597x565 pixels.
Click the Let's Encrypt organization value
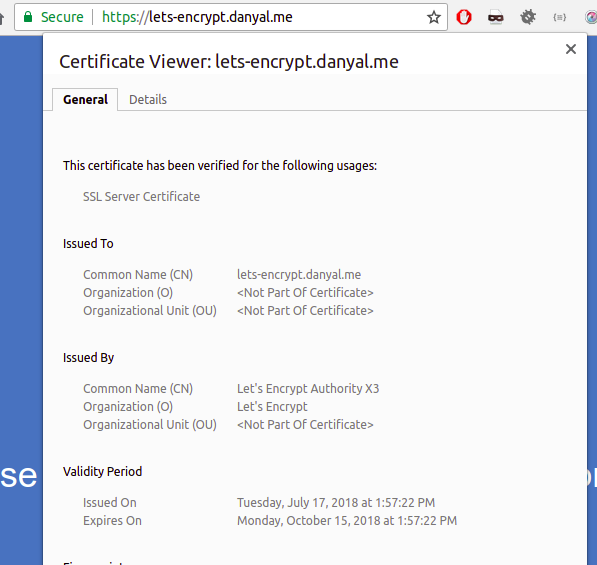coord(272,407)
